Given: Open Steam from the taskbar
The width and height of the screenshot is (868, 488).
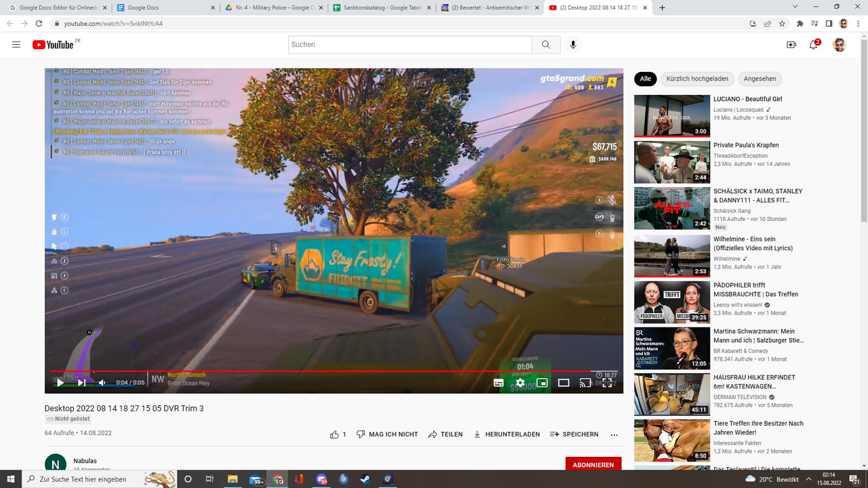Looking at the screenshot, I should pyautogui.click(x=366, y=479).
